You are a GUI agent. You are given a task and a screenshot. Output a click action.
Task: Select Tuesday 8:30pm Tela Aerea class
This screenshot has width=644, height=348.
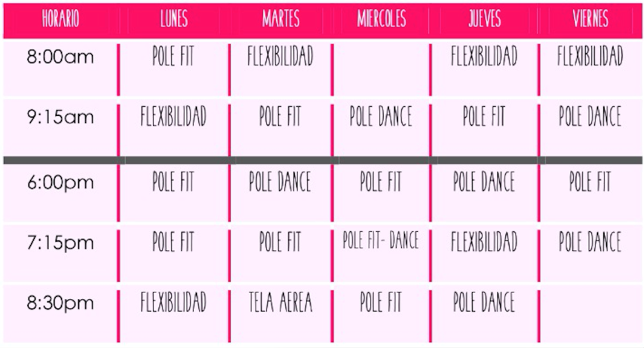tap(281, 303)
